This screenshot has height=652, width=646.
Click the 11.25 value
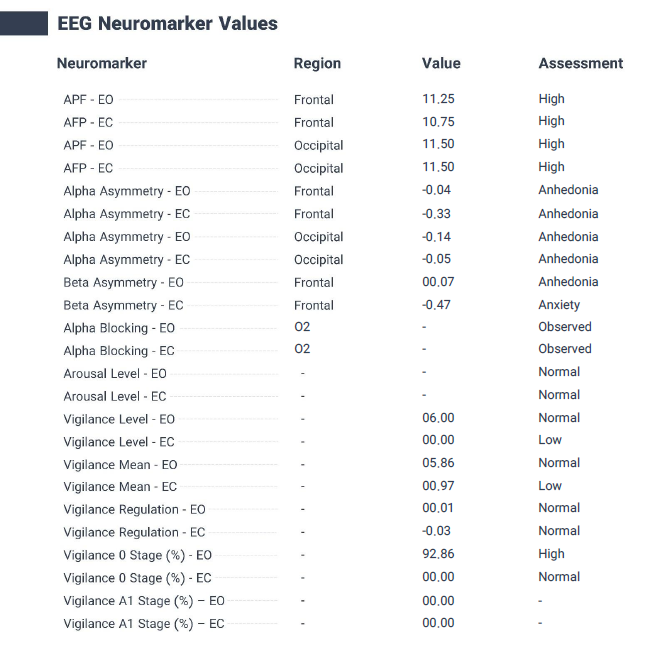(438, 99)
